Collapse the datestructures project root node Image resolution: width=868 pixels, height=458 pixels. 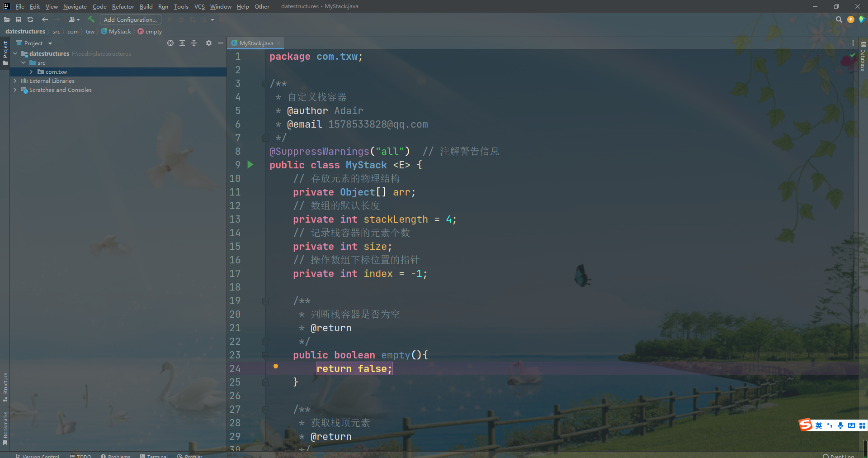15,53
